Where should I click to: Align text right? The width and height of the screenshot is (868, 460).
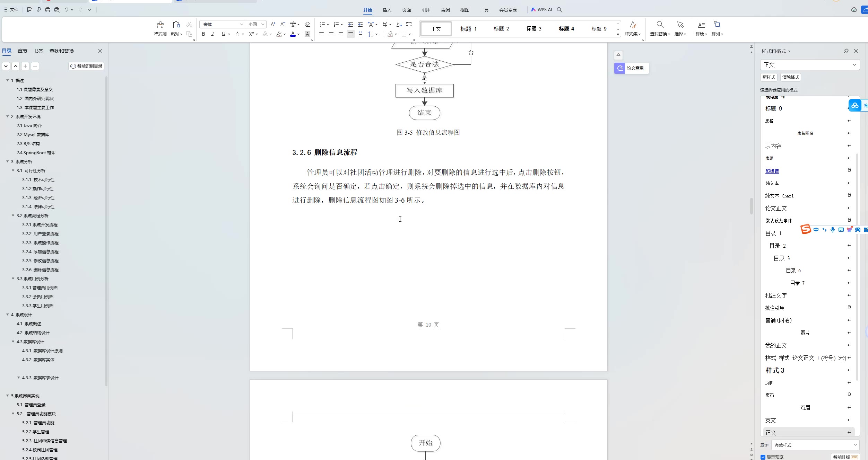[341, 34]
